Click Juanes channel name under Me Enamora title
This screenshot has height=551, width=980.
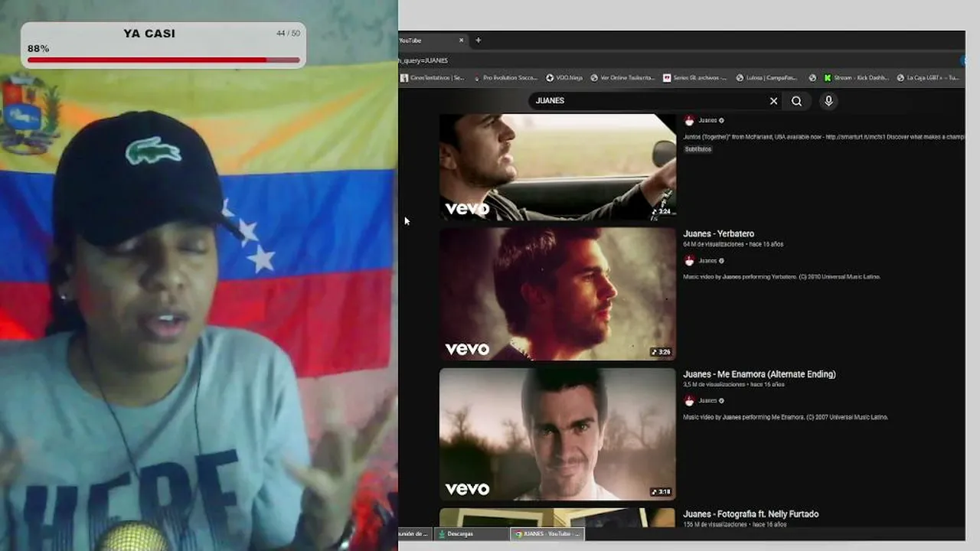click(707, 401)
